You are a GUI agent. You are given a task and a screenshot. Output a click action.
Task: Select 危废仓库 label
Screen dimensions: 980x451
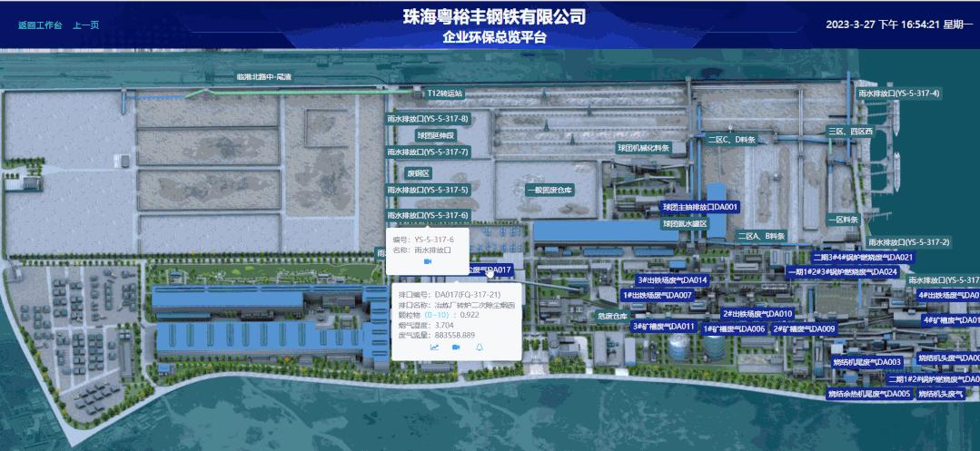point(612,316)
